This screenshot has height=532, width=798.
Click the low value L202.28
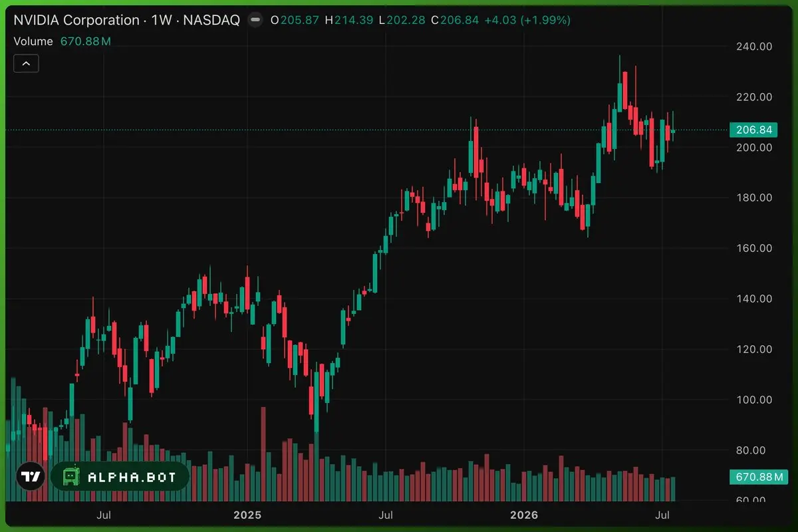402,20
